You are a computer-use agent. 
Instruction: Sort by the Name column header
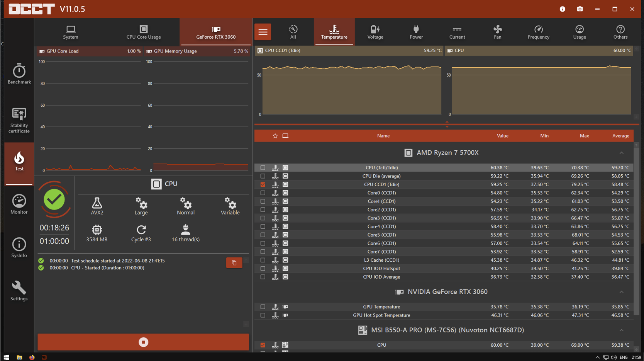[383, 136]
